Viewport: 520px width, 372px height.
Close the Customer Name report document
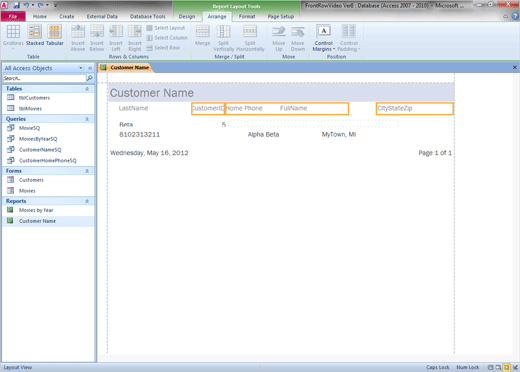tap(514, 67)
